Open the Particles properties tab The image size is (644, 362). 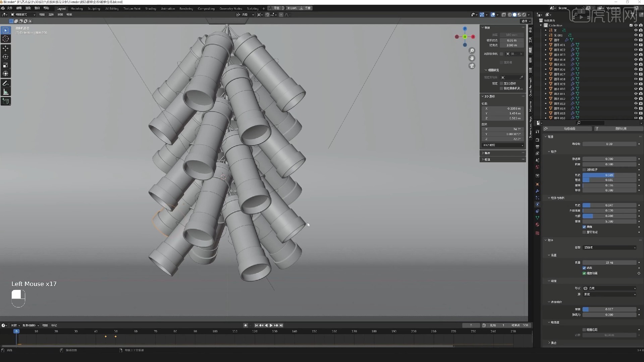point(537,198)
